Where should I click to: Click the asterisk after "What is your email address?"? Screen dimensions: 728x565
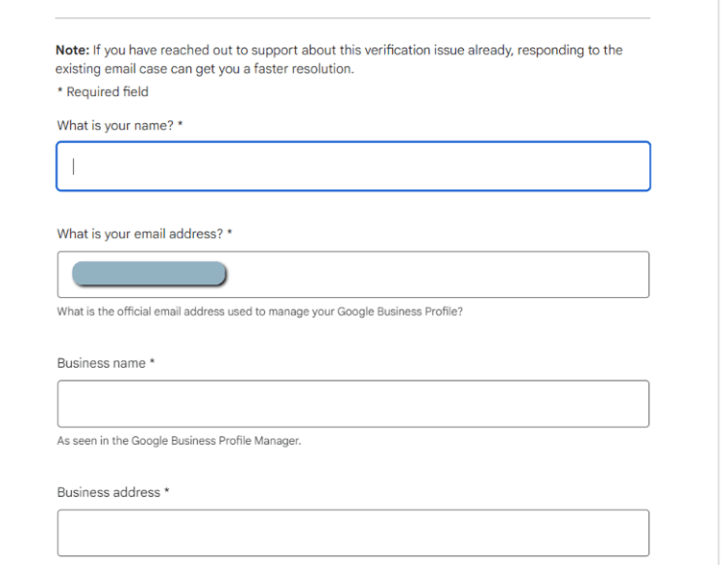click(229, 234)
